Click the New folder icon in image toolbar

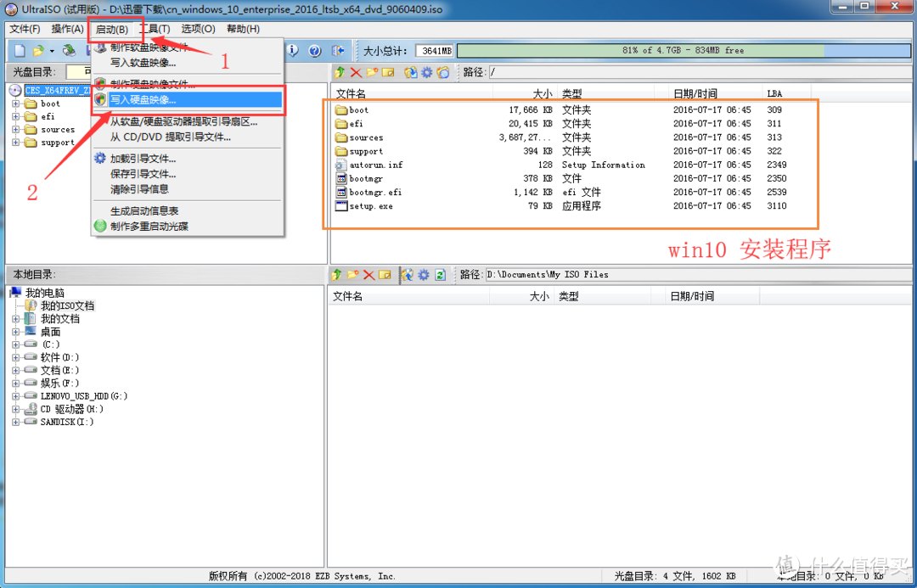[372, 72]
